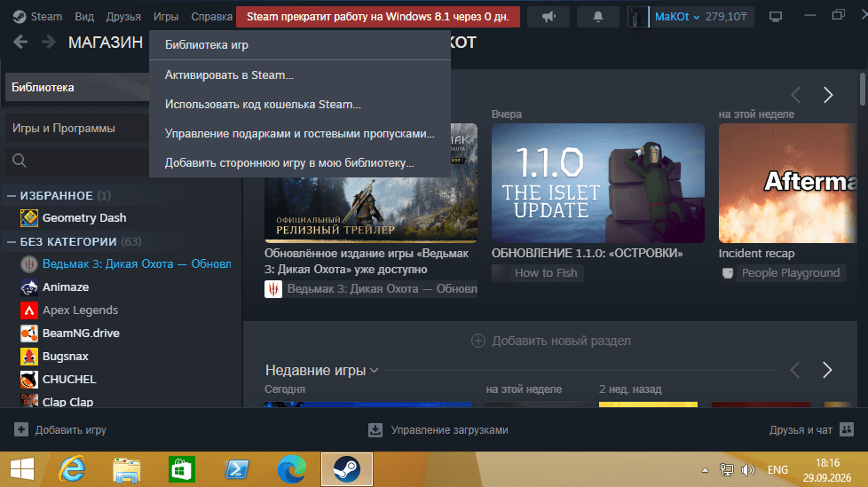The image size is (868, 487).
Task: Open the announcements megaphone icon
Action: coord(548,17)
